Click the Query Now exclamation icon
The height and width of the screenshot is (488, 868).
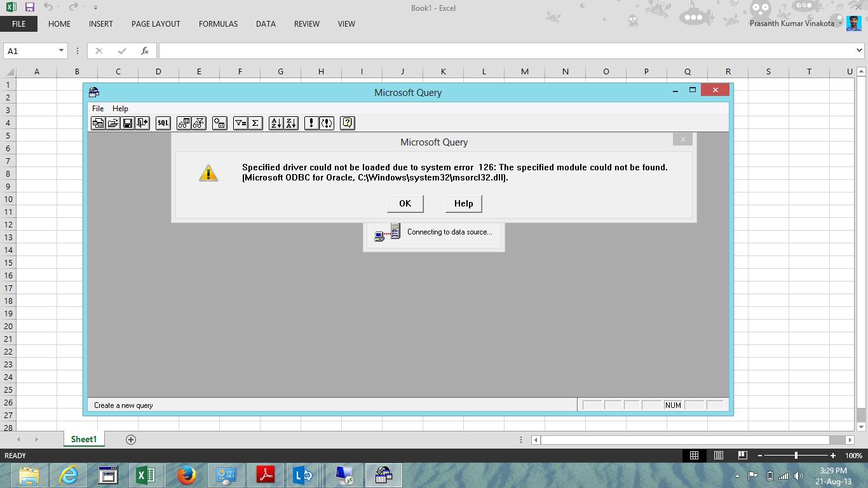pos(311,123)
